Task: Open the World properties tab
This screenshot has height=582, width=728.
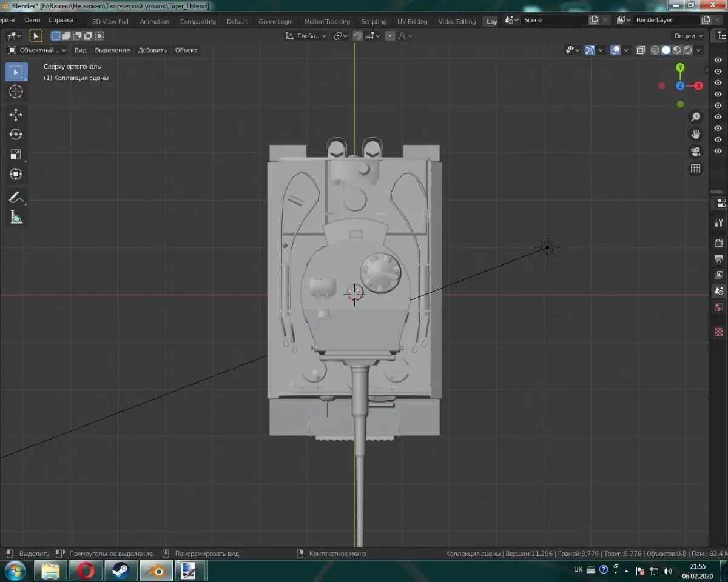Action: pos(720,307)
